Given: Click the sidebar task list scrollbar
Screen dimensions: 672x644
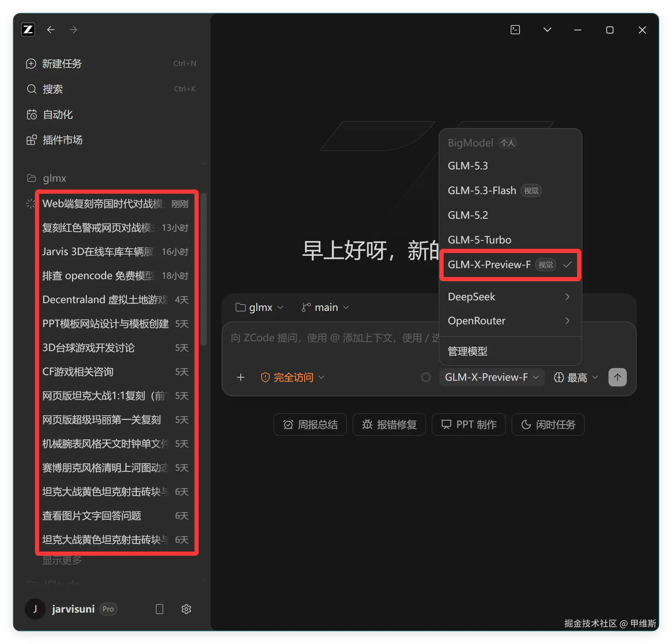Looking at the screenshot, I should [204, 270].
